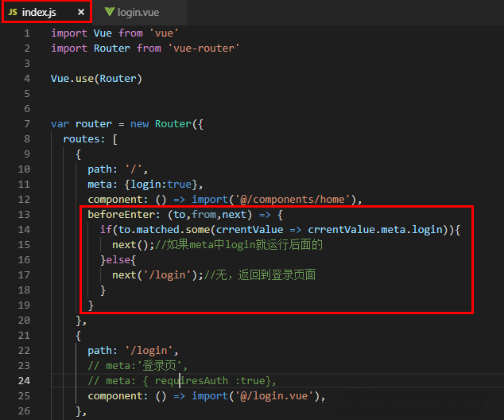Click line number 1 in the gutter
504x420 pixels.
[x=27, y=33]
